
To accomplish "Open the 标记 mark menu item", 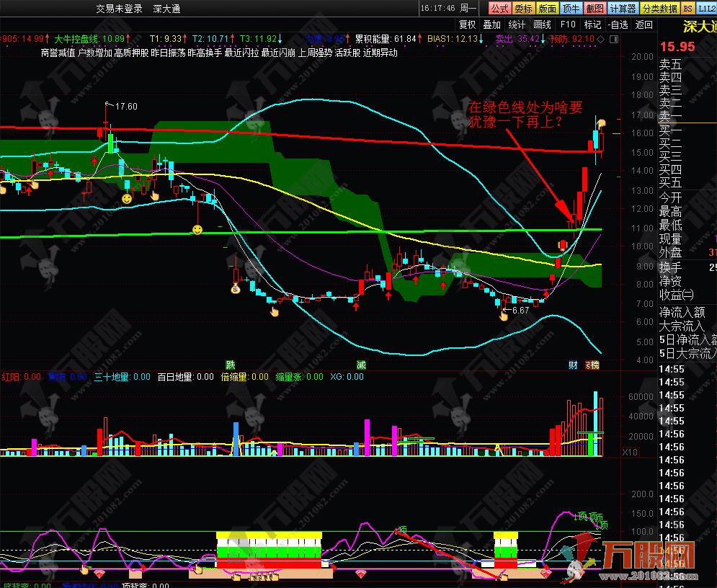I will [x=592, y=24].
